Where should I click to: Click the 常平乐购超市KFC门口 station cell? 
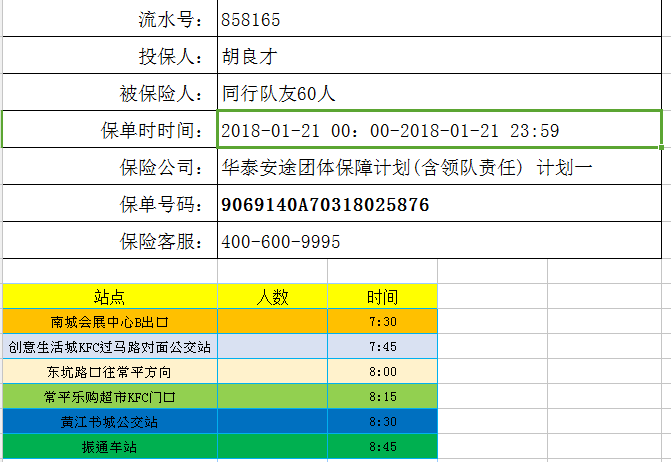coord(110,397)
